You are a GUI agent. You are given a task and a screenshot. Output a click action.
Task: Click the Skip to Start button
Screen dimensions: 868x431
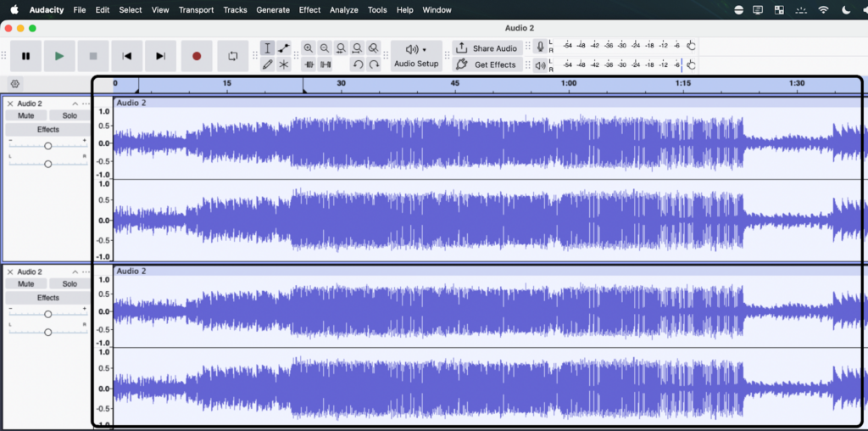coord(127,56)
